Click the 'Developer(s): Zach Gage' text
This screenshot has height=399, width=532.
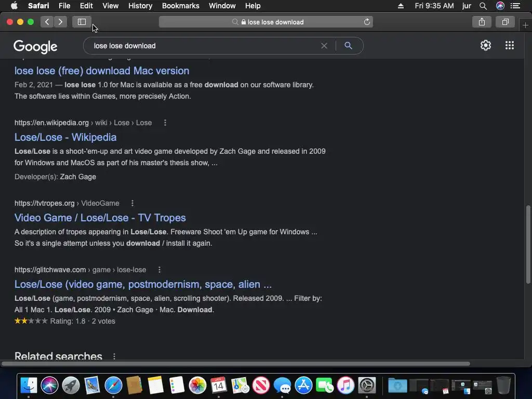pyautogui.click(x=55, y=177)
